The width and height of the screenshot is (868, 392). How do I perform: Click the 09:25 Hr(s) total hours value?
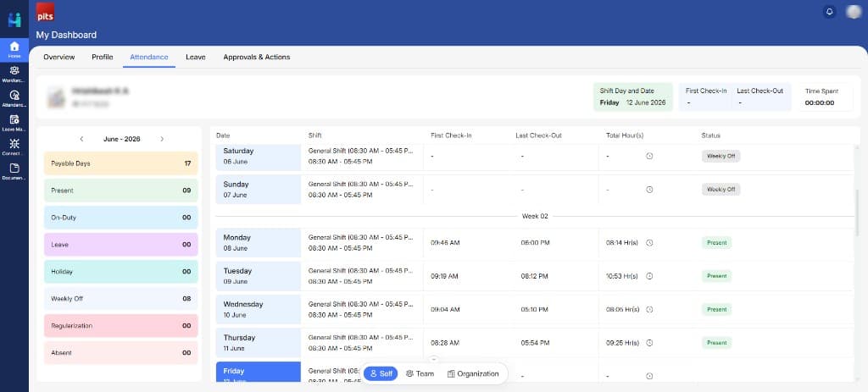click(622, 343)
